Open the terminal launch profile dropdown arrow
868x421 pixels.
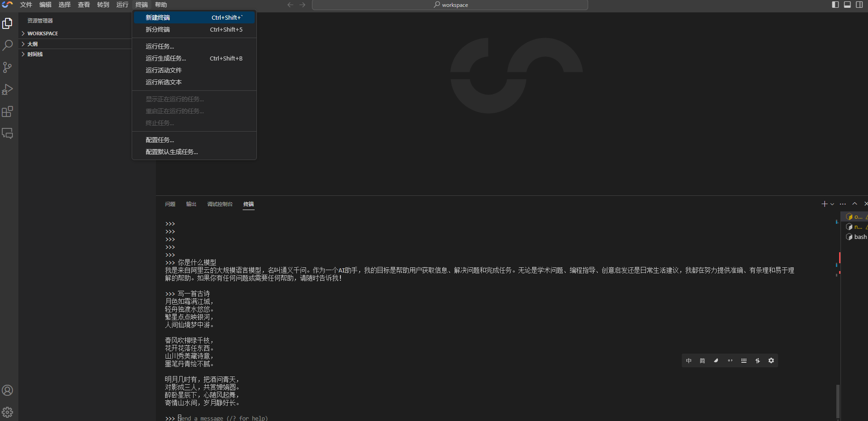coord(832,204)
